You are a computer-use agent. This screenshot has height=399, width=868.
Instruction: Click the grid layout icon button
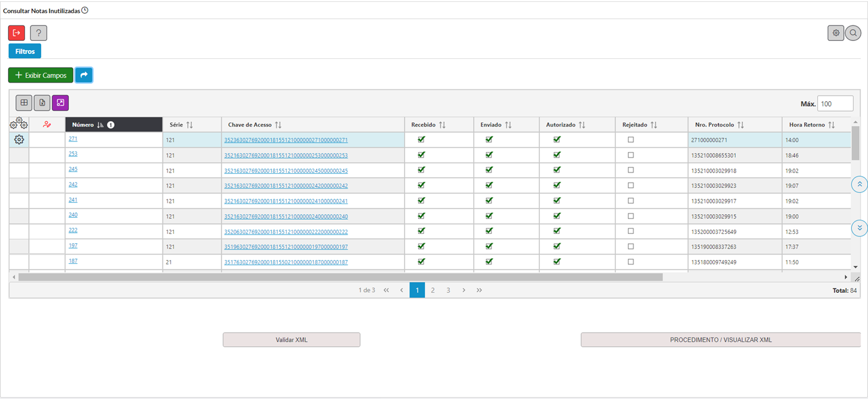coord(24,102)
